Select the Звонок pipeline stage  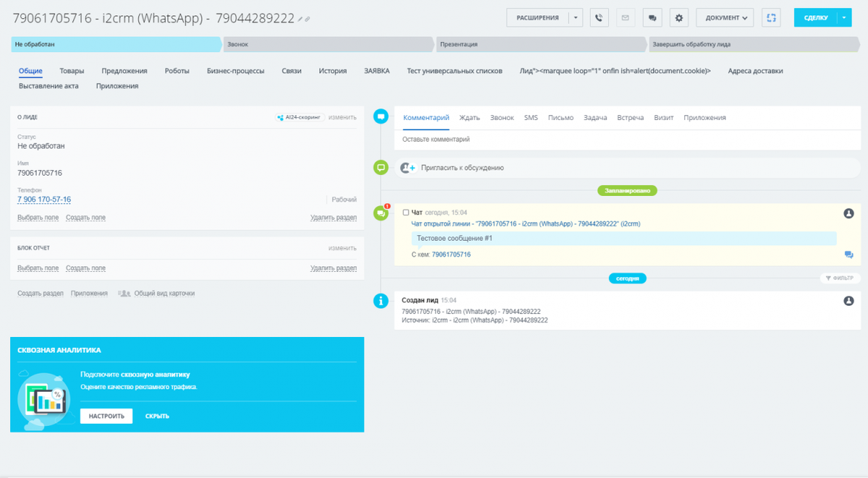click(329, 45)
